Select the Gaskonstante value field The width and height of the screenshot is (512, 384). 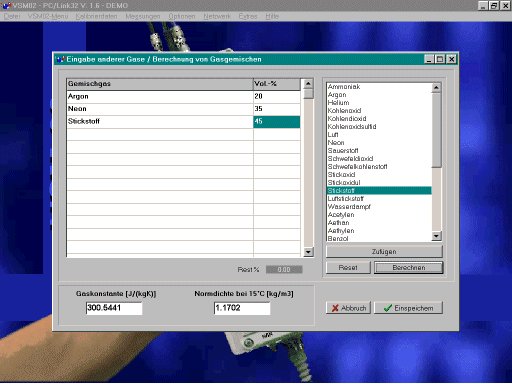(x=114, y=308)
